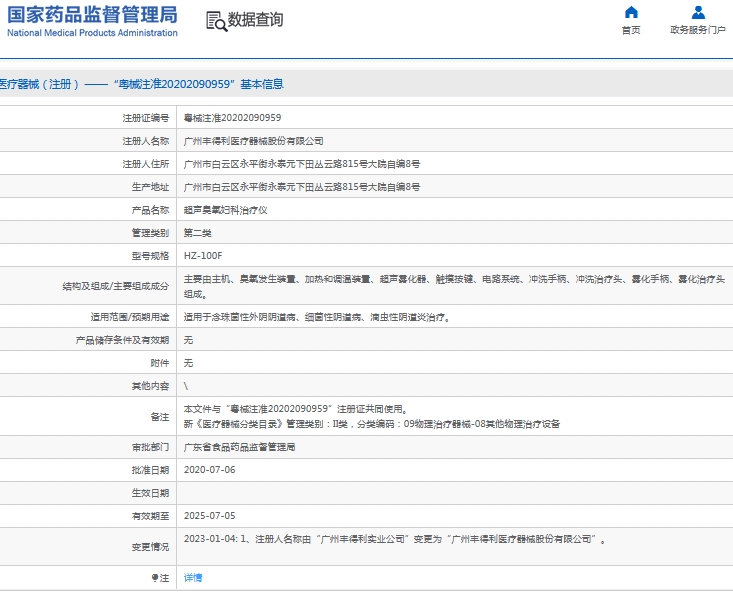The image size is (733, 597).
Task: Select registration number 粤械注准20202090959 value
Action: point(232,118)
